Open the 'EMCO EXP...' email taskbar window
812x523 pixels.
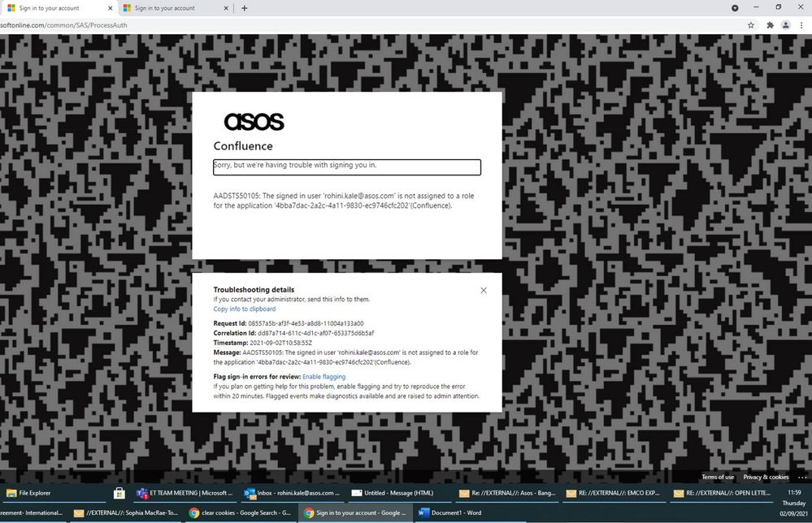click(614, 493)
